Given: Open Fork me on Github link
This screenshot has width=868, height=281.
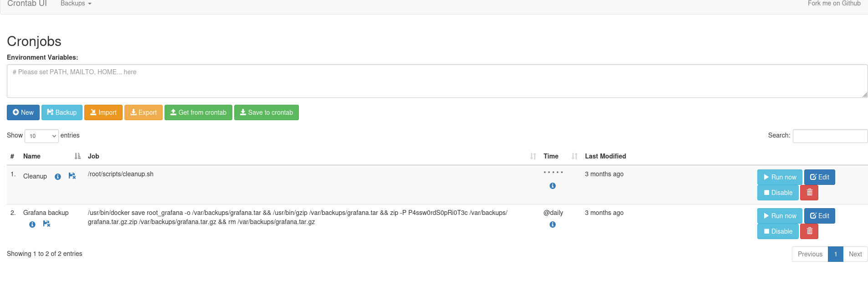Looking at the screenshot, I should pyautogui.click(x=834, y=4).
